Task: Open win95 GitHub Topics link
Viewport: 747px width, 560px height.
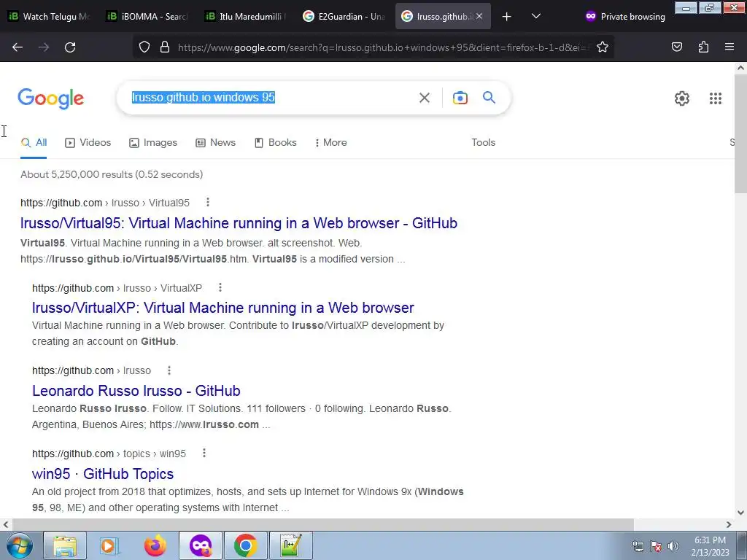Action: tap(103, 474)
